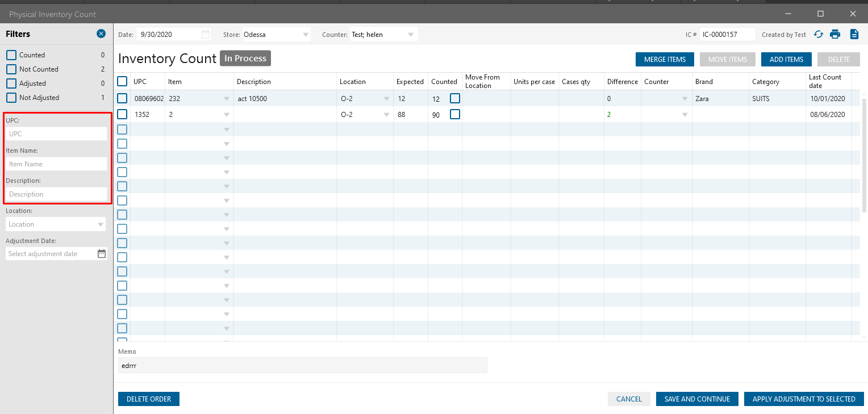Expand the Counter dropdown showing Test; helen
Image resolution: width=868 pixels, height=414 pixels.
tap(411, 35)
